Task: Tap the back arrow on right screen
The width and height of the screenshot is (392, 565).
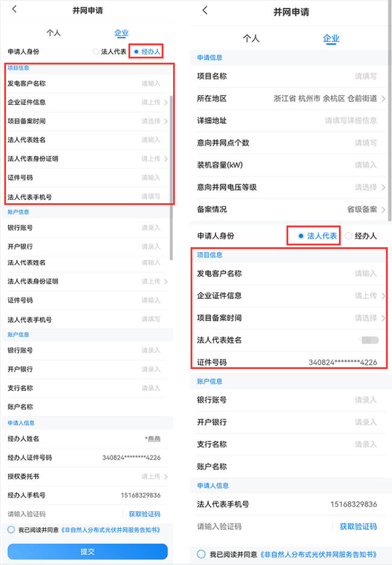Action: (205, 10)
